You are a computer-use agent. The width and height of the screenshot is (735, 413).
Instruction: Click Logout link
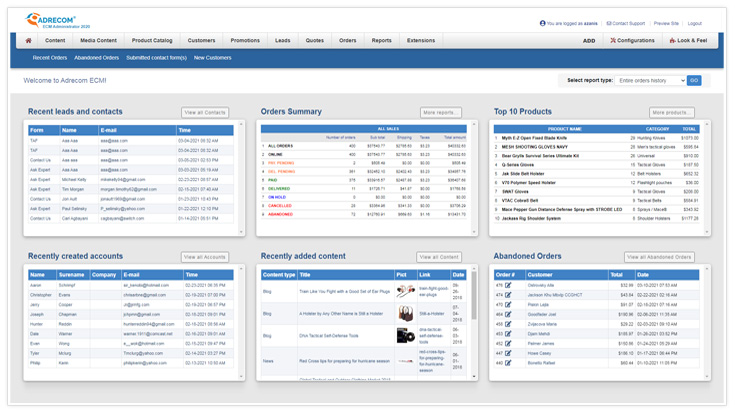tap(695, 23)
